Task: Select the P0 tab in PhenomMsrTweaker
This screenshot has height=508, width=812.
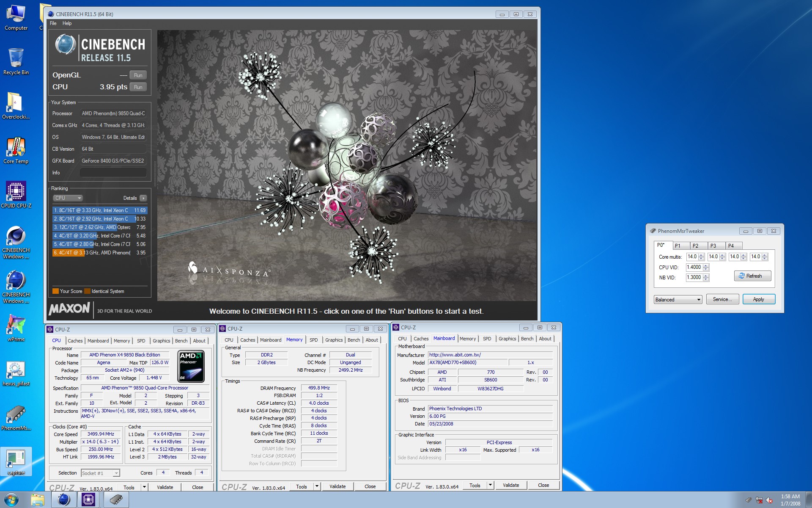Action: tap(662, 245)
